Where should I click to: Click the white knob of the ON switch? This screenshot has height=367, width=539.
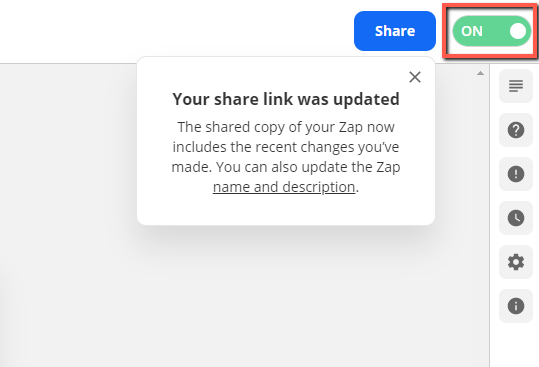(517, 31)
